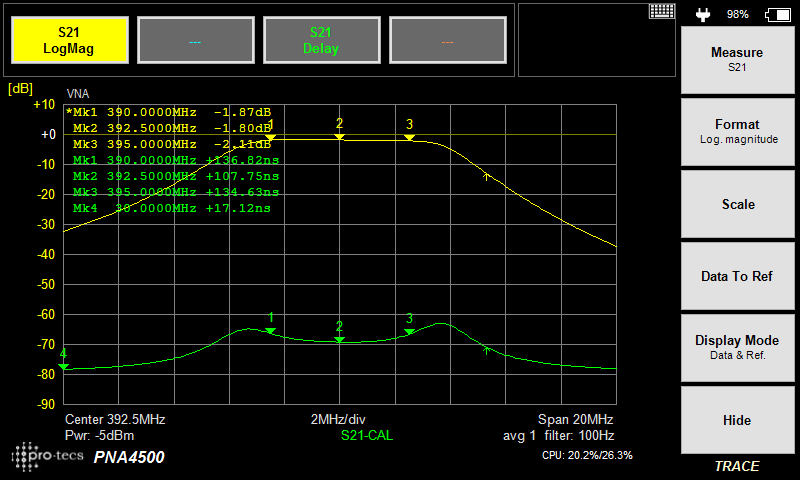
Task: Select the S21 Delay trace tab
Action: pos(320,41)
